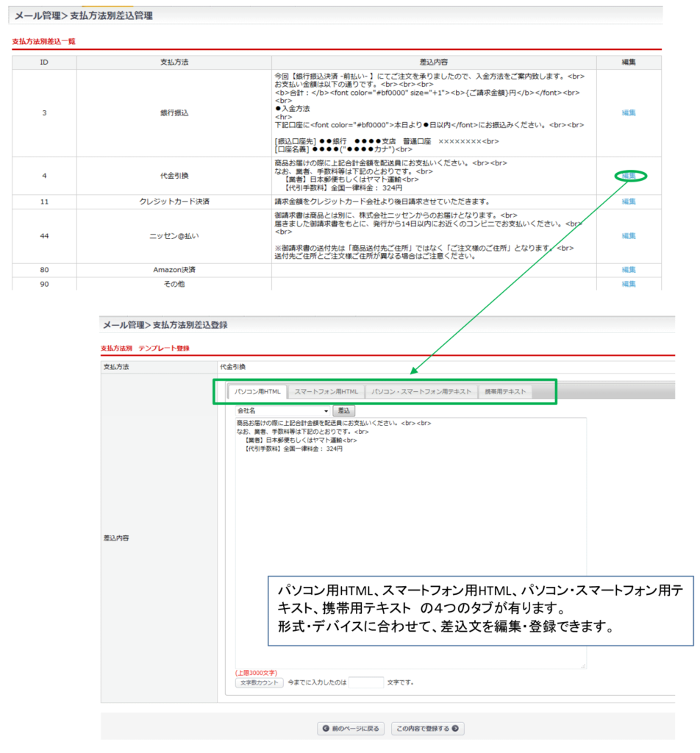Open the 編集 link for 銀行振込
Image resolution: width=700 pixels, height=753 pixels.
tap(629, 113)
